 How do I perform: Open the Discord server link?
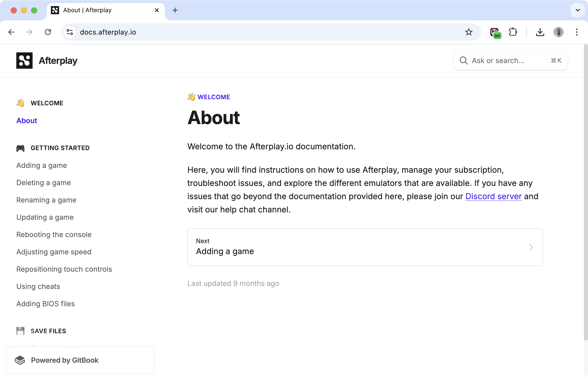tap(493, 196)
